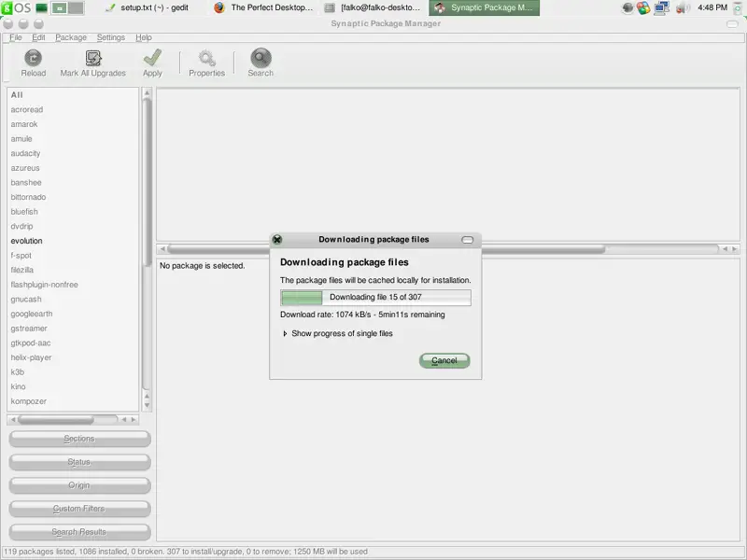The width and height of the screenshot is (747, 560).
Task: Click the category list vertical scrollbar thumb
Action: point(147,181)
